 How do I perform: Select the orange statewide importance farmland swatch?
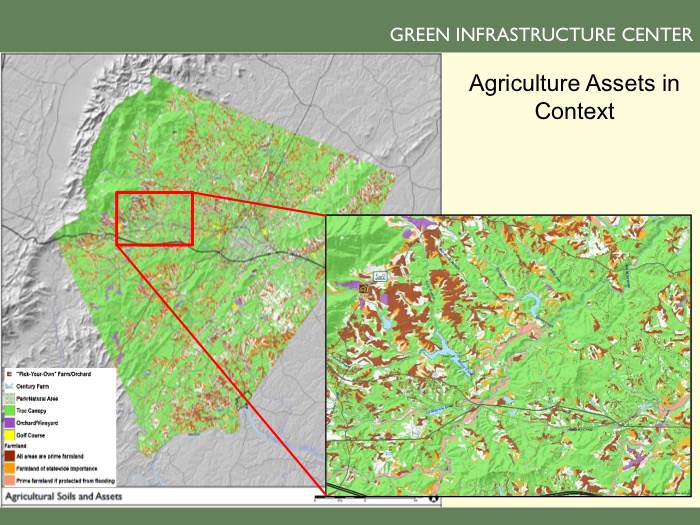(x=8, y=467)
